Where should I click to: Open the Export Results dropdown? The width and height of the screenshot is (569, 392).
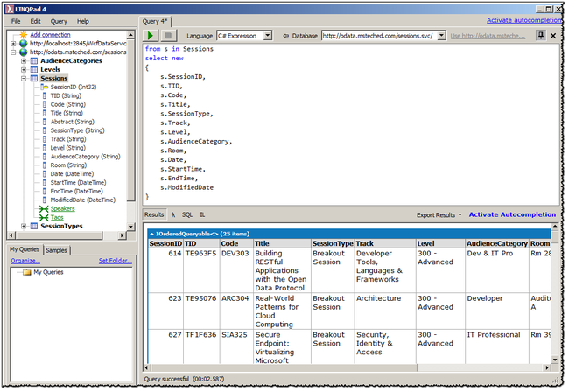pyautogui.click(x=439, y=215)
